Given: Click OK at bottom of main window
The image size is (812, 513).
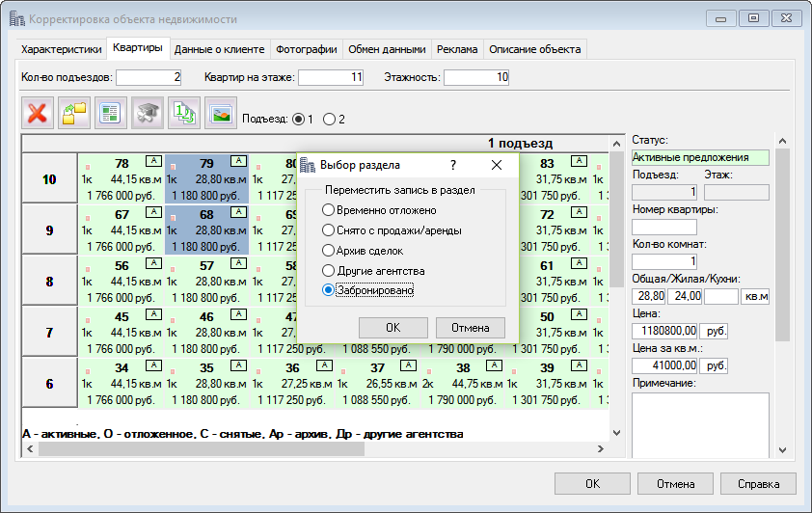Looking at the screenshot, I should (x=592, y=483).
